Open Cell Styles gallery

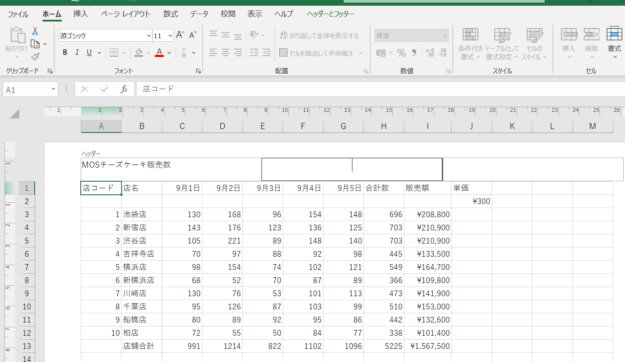tap(534, 44)
